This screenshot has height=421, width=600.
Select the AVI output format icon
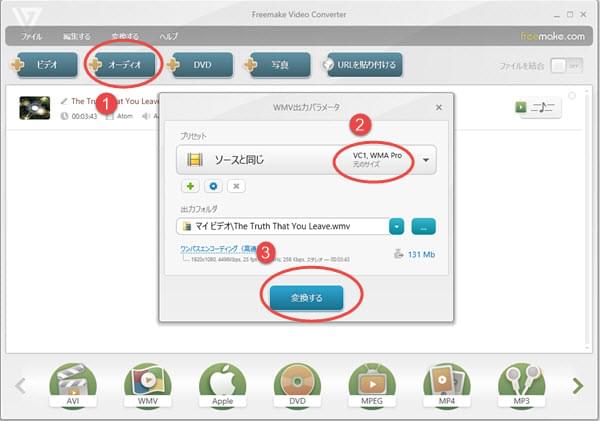[73, 386]
